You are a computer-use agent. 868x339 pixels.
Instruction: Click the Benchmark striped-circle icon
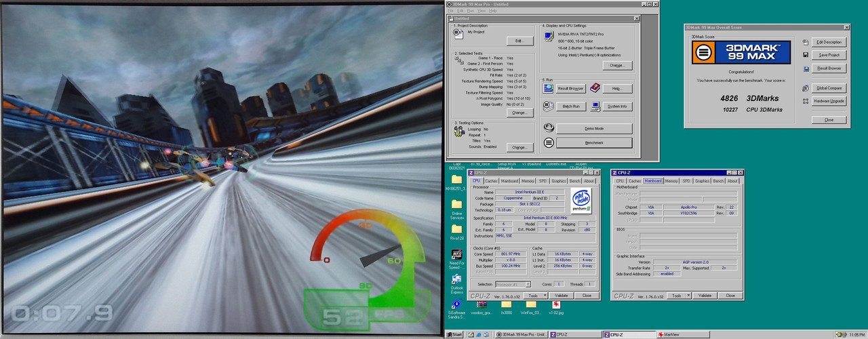(x=548, y=142)
